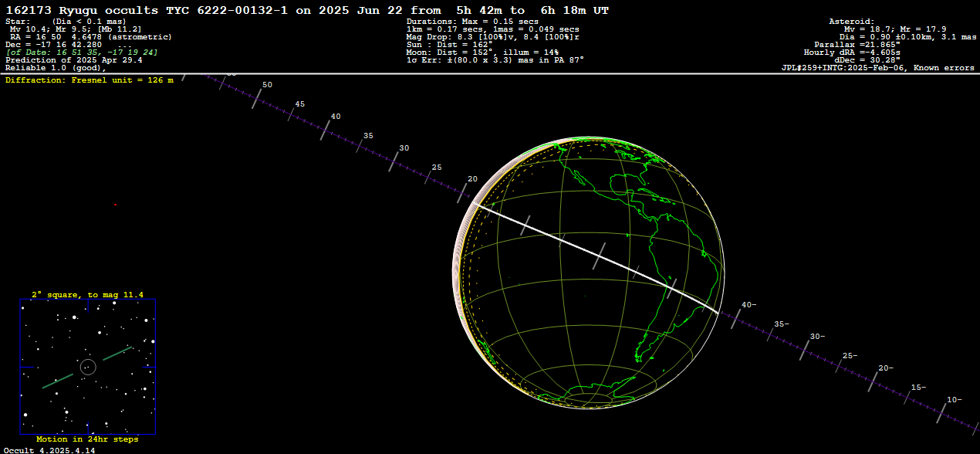Viewport: 980px width, 454px height.
Task: Click the 50 tick label on the path
Action: pyautogui.click(x=267, y=85)
